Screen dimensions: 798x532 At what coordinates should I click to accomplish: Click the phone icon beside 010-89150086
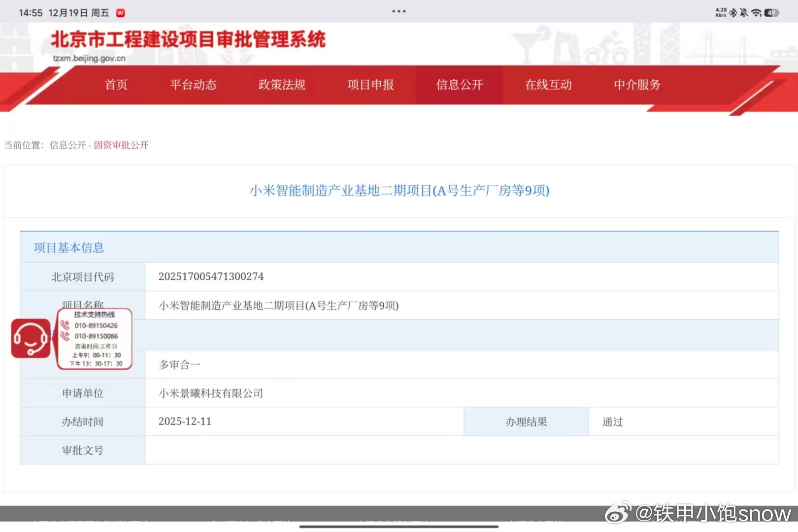click(x=65, y=336)
